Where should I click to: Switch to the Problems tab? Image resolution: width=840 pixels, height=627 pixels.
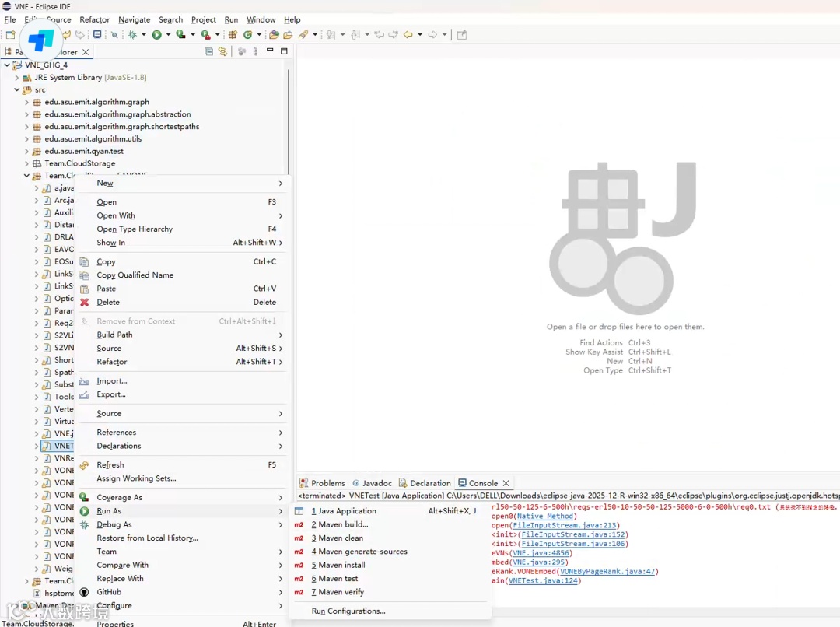(x=322, y=483)
